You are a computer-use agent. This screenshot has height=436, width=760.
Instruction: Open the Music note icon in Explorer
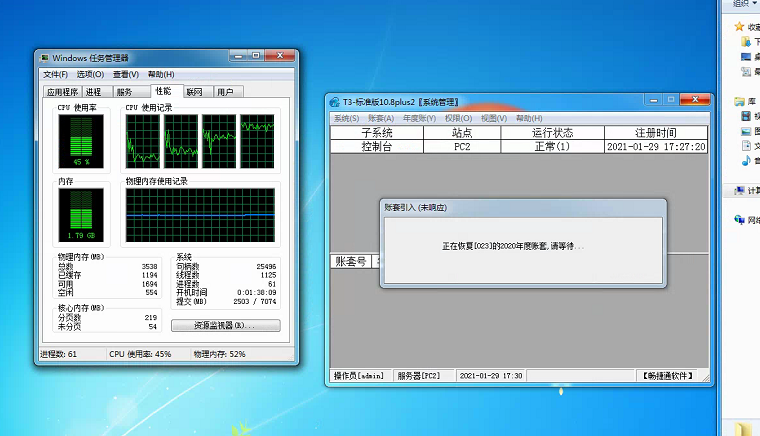pos(746,161)
